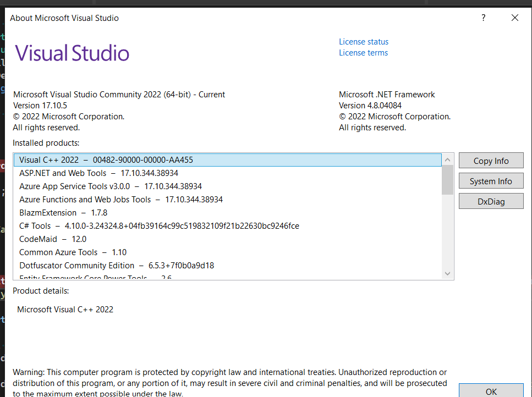
Task: Select the CodeMaid 12.0 row
Action: point(228,239)
